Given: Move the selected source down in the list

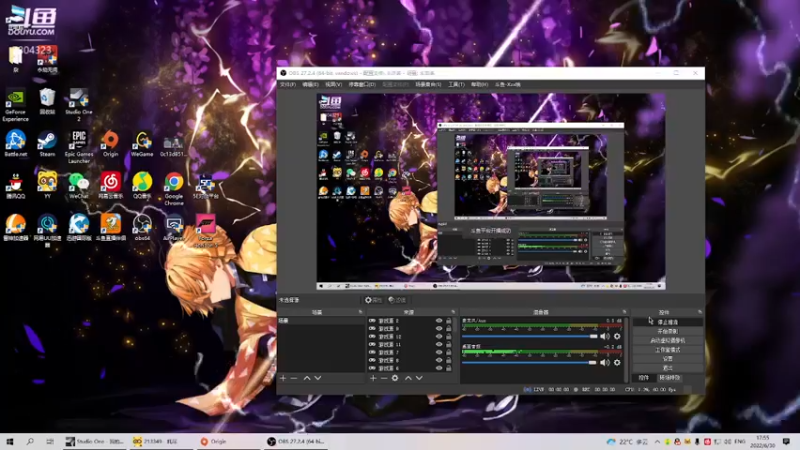Looking at the screenshot, I should pyautogui.click(x=419, y=378).
